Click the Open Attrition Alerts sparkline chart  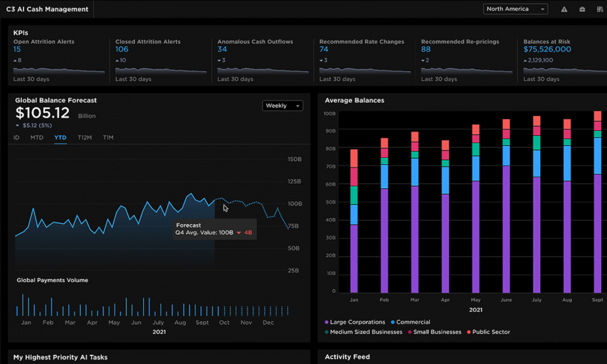coord(59,70)
